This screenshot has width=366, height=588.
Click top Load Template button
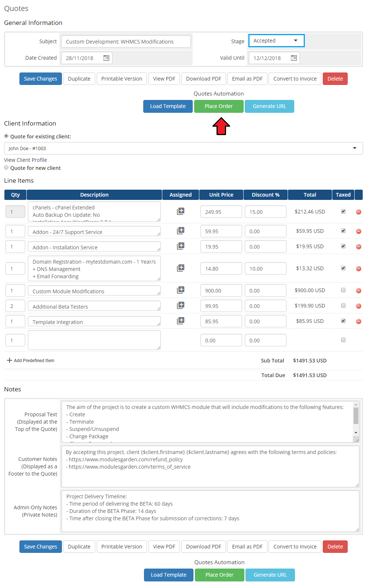point(168,106)
